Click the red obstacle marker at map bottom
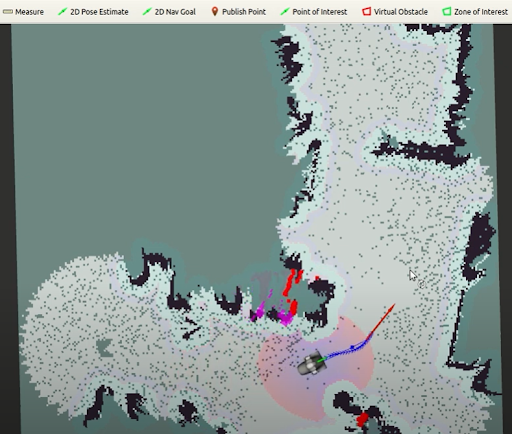Viewport: 512px width, 434px height. click(x=362, y=419)
